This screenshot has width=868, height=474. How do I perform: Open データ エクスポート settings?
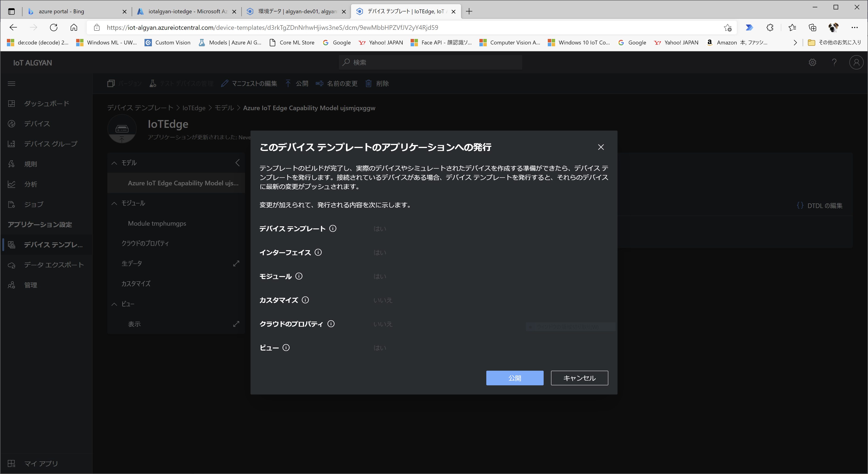click(x=53, y=265)
